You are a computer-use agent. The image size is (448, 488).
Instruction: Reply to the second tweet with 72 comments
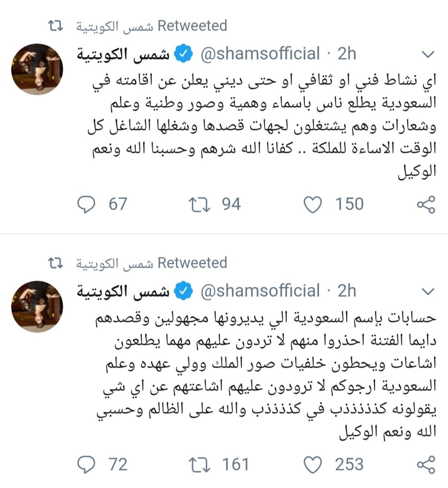coord(87,464)
